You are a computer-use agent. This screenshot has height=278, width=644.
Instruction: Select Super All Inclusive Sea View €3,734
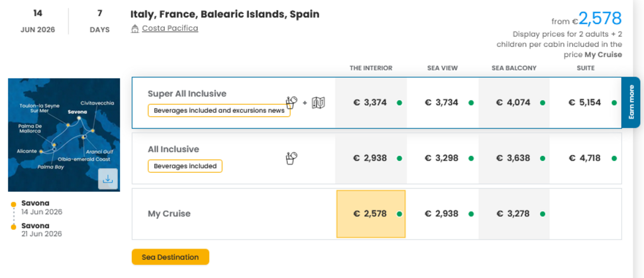click(x=442, y=103)
